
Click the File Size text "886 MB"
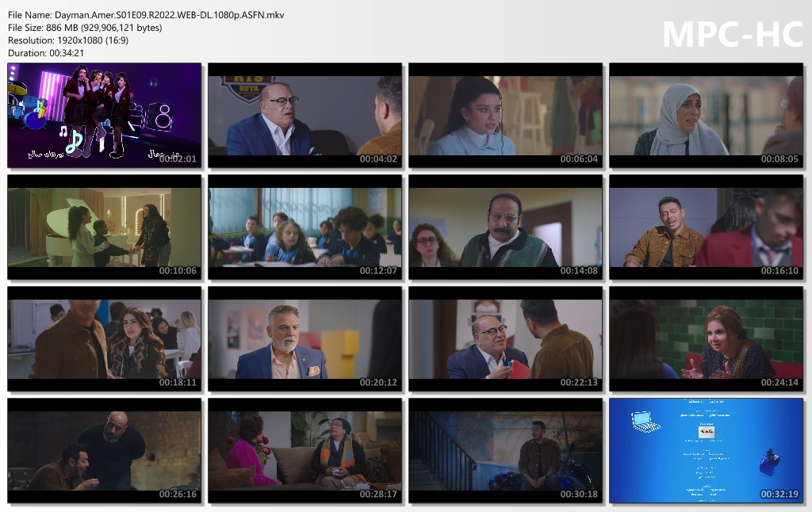point(62,28)
